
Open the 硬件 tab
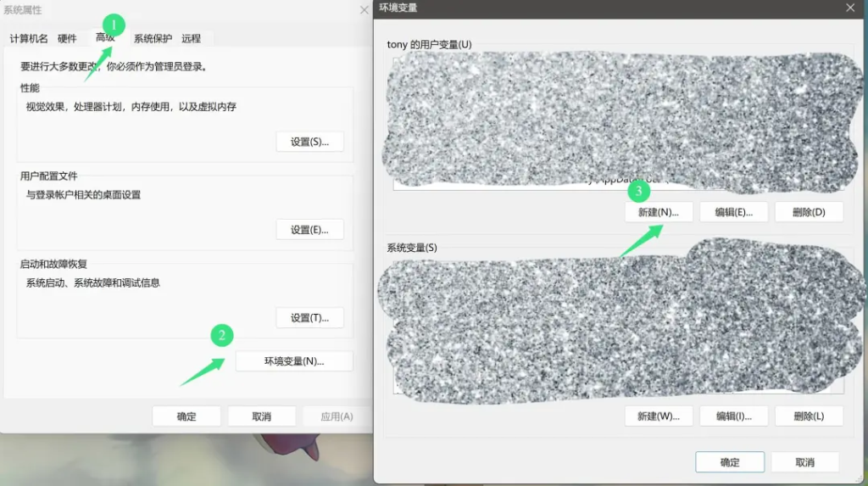67,38
